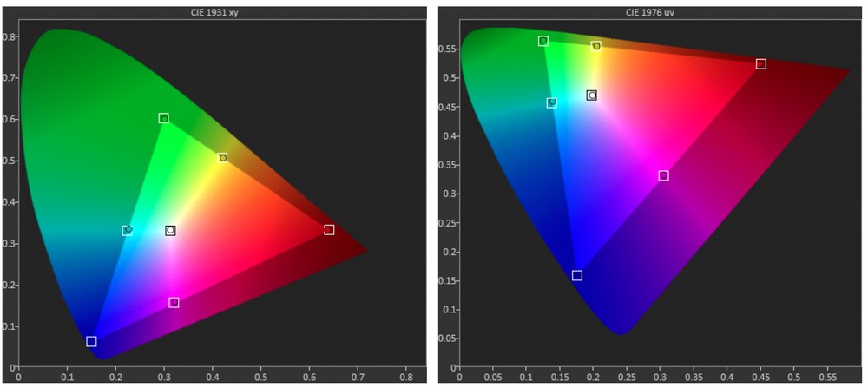The image size is (868, 388).
Task: Click '0.15' on the CIE 1976 horizontal axis
Action: [560, 377]
